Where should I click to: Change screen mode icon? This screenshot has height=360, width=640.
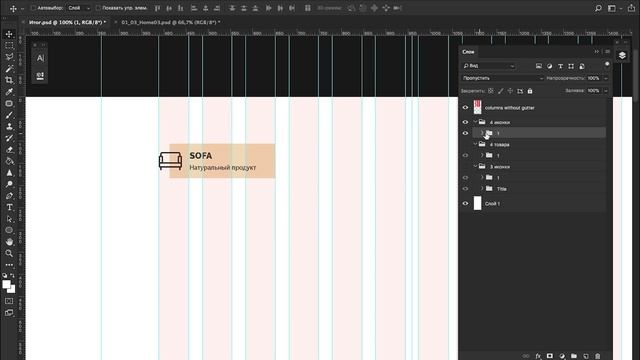click(9, 313)
